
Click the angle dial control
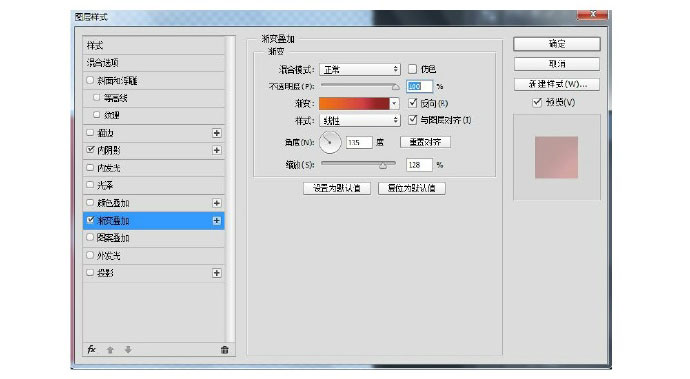[330, 142]
